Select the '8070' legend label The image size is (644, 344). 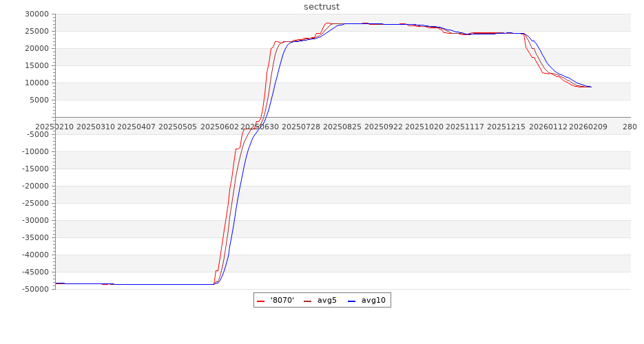[x=282, y=301]
